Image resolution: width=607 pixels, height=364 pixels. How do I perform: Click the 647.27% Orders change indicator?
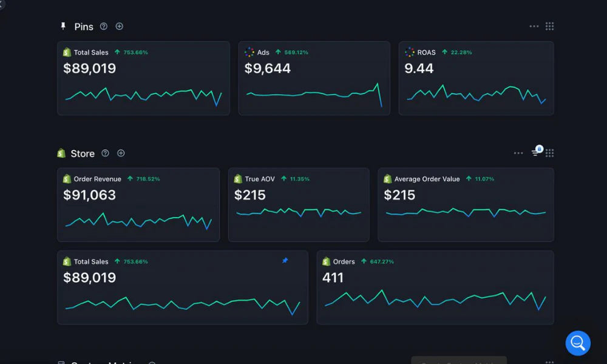coord(378,261)
